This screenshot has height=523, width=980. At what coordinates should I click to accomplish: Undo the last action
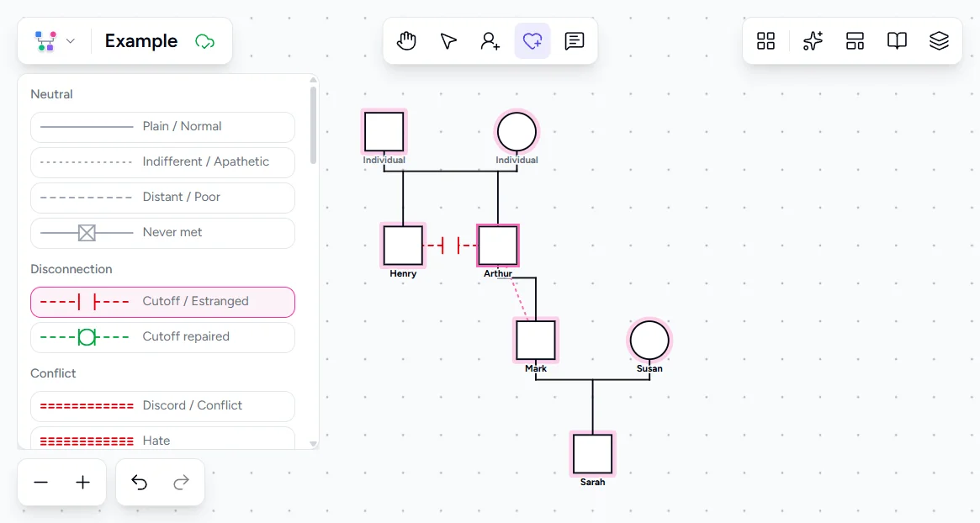(139, 483)
